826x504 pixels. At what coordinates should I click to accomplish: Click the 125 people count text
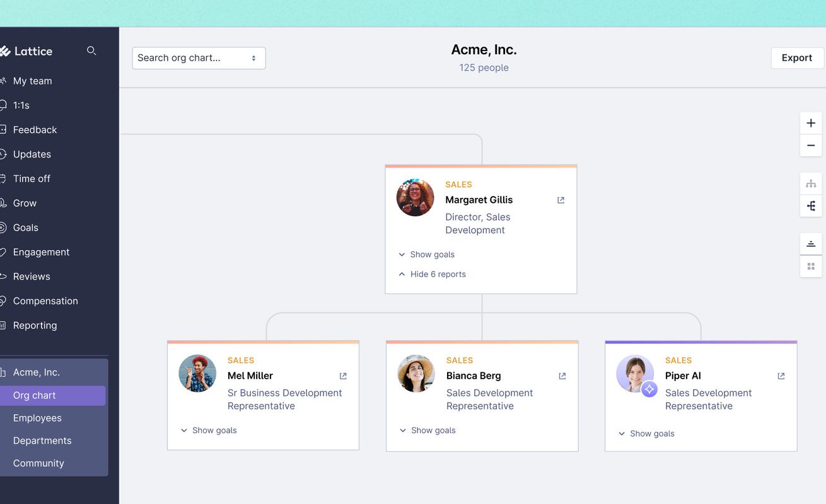[x=484, y=67]
